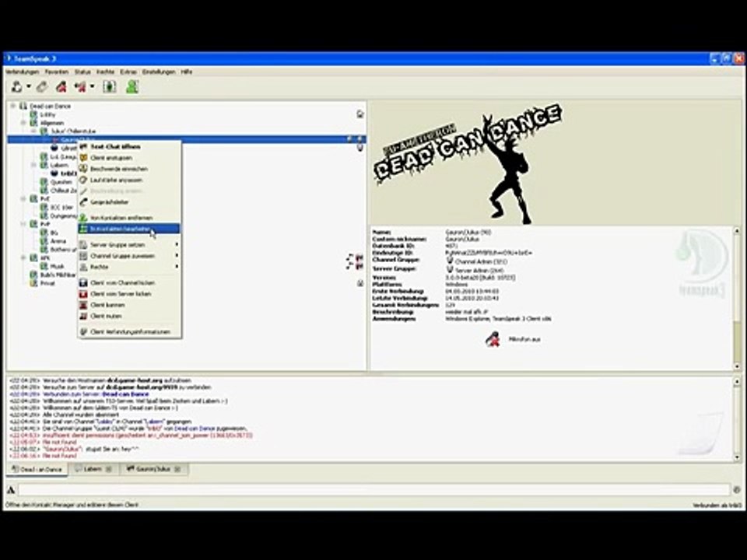Select Beschwerde einreichen in context menu

[129, 169]
